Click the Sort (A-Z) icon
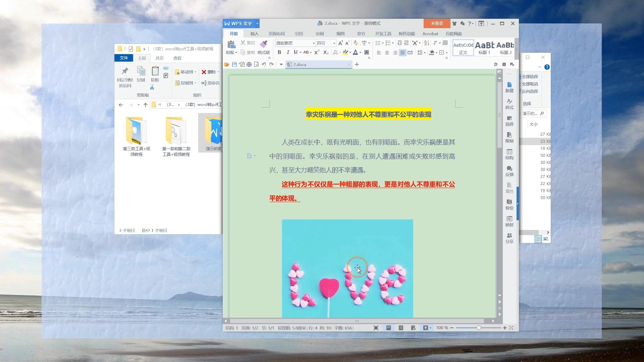 pyautogui.click(x=426, y=43)
